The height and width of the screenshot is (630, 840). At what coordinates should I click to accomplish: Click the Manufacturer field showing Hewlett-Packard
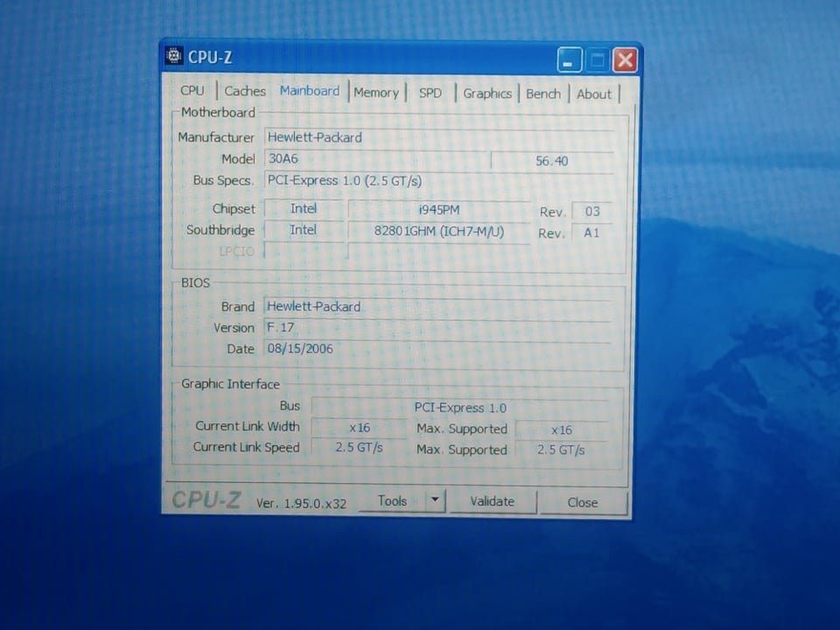point(437,137)
